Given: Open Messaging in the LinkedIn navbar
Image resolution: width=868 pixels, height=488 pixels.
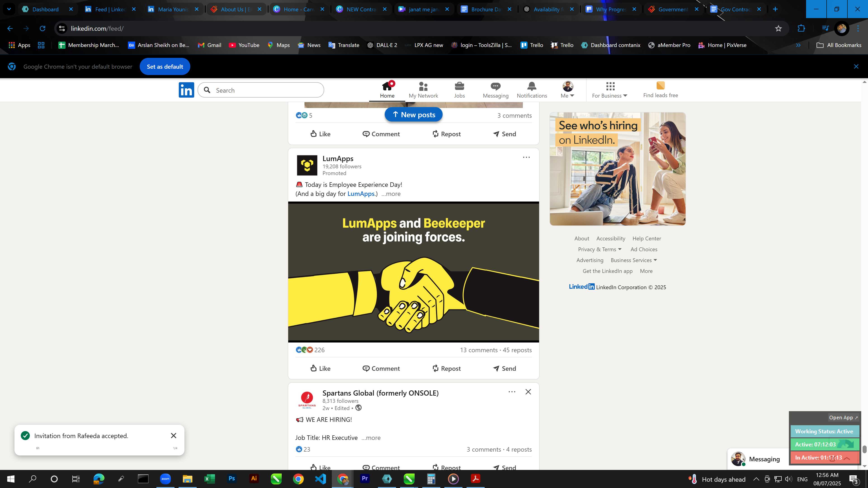Looking at the screenshot, I should click(495, 90).
